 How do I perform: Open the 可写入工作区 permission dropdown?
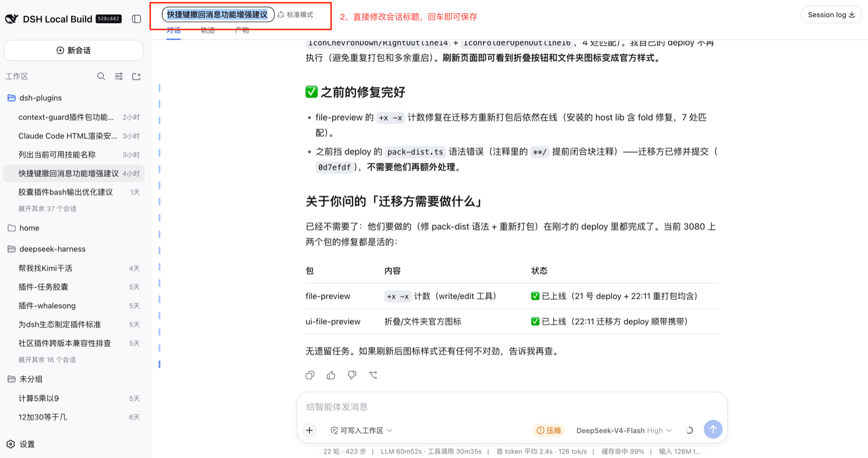(x=361, y=430)
